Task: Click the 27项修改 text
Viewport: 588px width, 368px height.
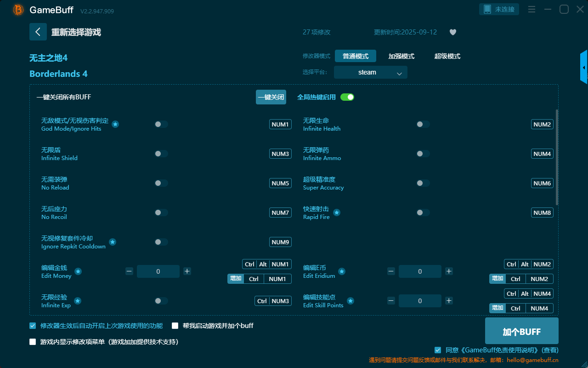Action: [x=317, y=32]
